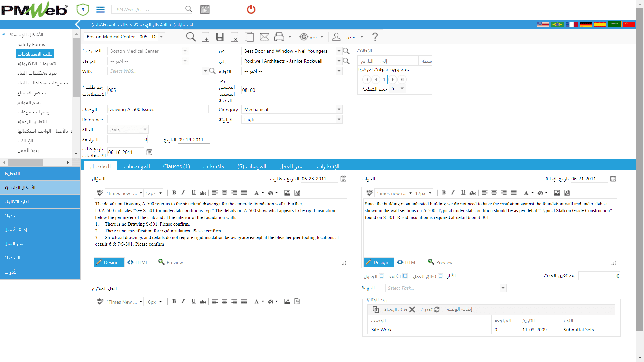Copy the record using duplicate pages icon
The image size is (644, 362).
249,37
